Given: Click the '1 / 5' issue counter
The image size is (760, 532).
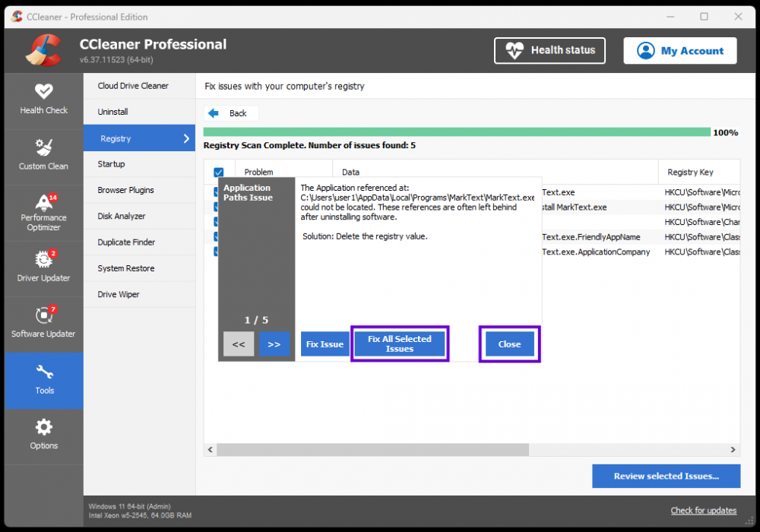Looking at the screenshot, I should pos(256,320).
